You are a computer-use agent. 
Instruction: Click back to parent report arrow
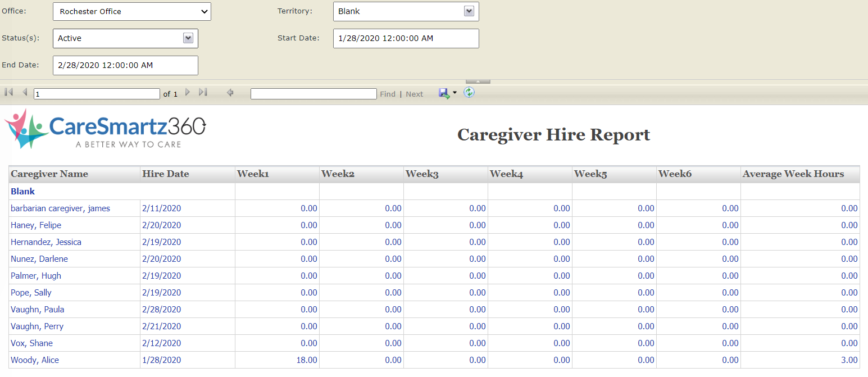[x=230, y=93]
